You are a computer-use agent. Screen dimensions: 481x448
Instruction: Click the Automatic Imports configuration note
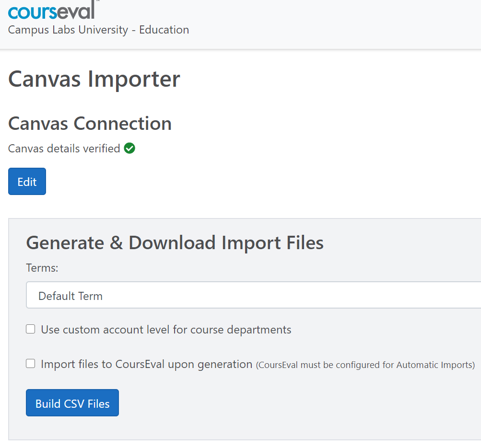[365, 365]
